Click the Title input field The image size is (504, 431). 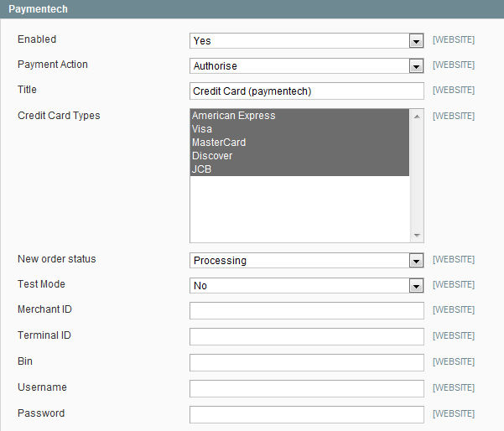307,91
